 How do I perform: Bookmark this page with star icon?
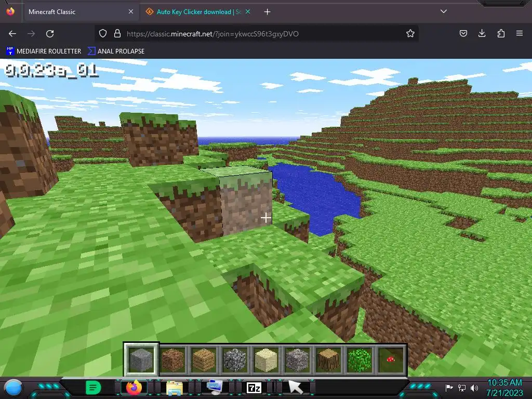tap(410, 33)
